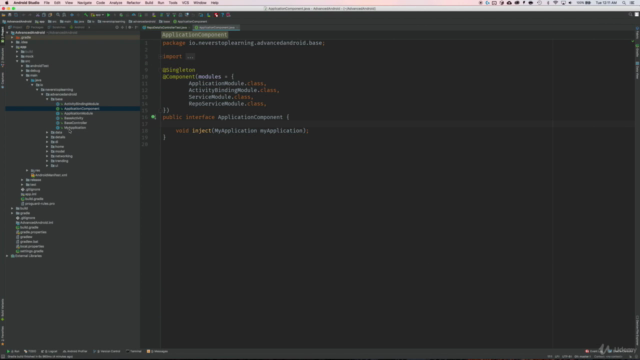Select AndroidManifest.xml in project tree
Image resolution: width=640 pixels, height=360 pixels.
(x=51, y=175)
